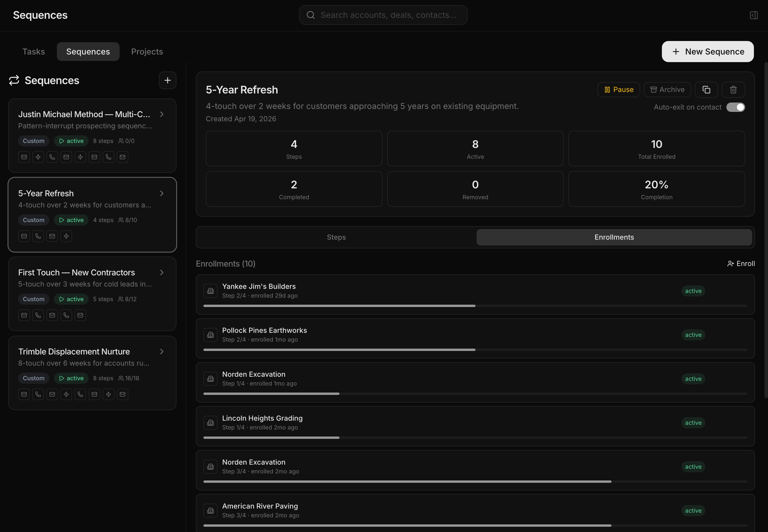Click the delete sequence trash icon
Screen dimensions: 768x532
coord(733,90)
